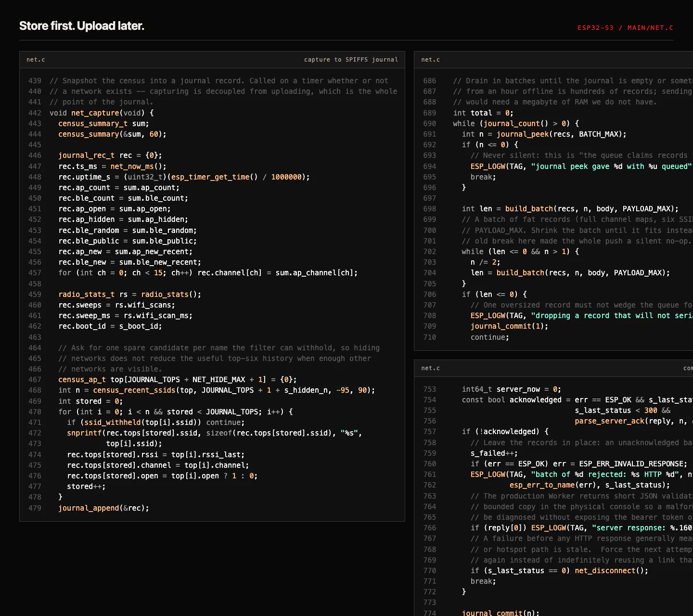Click "int64_t server_now = 0;" line

pos(512,389)
